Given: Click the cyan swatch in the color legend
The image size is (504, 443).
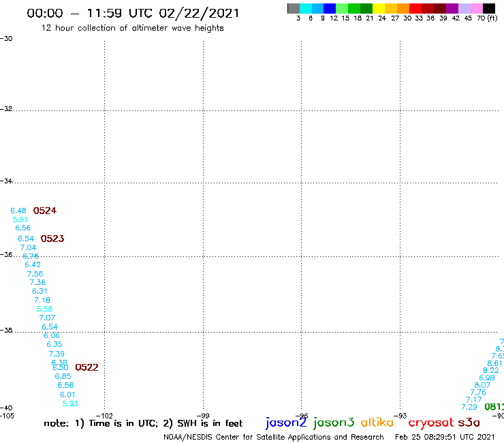Looking at the screenshot, I should point(306,8).
